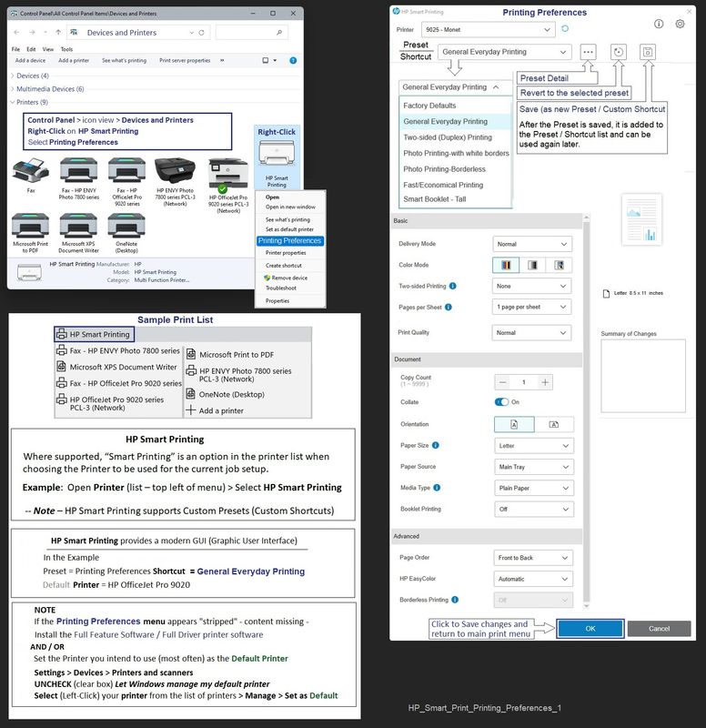The height and width of the screenshot is (728, 706).
Task: Select Fast/Economical Printing preset
Action: [x=443, y=185]
